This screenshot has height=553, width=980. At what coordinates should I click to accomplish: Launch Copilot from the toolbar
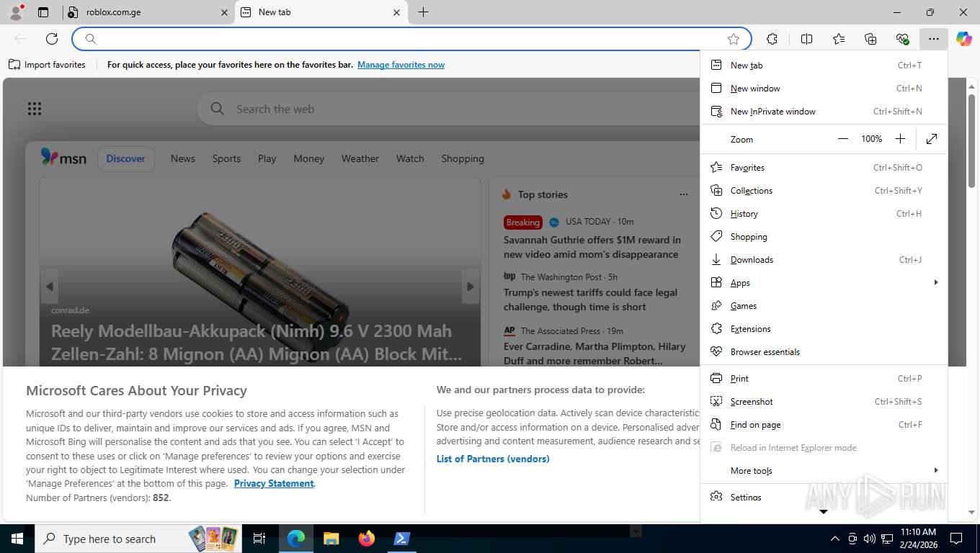964,39
